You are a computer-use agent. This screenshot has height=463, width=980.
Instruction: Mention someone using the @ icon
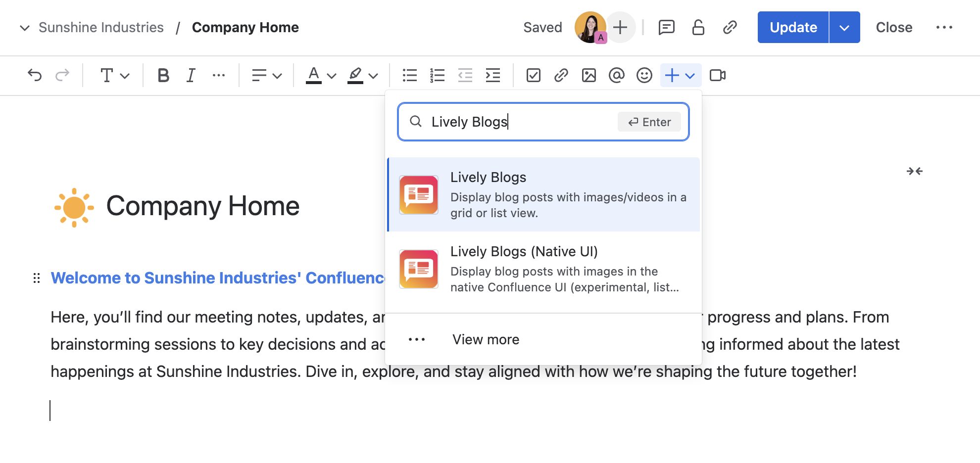(616, 75)
